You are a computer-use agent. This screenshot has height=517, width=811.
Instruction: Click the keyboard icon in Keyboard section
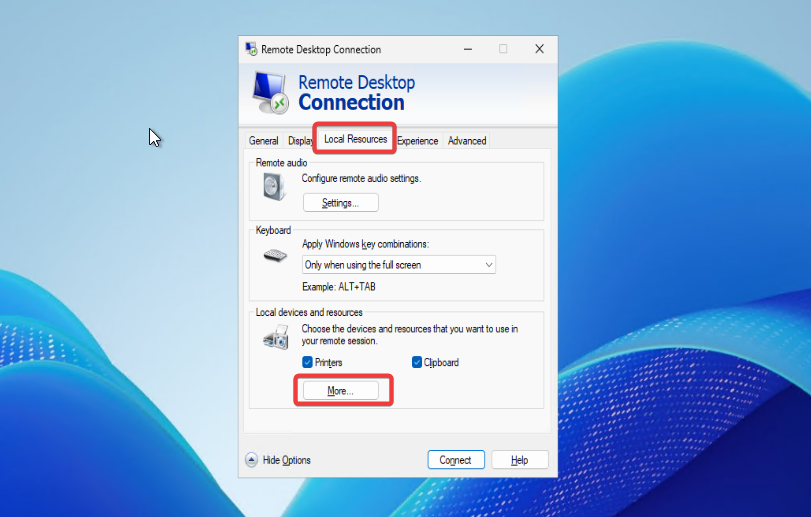coord(275,255)
